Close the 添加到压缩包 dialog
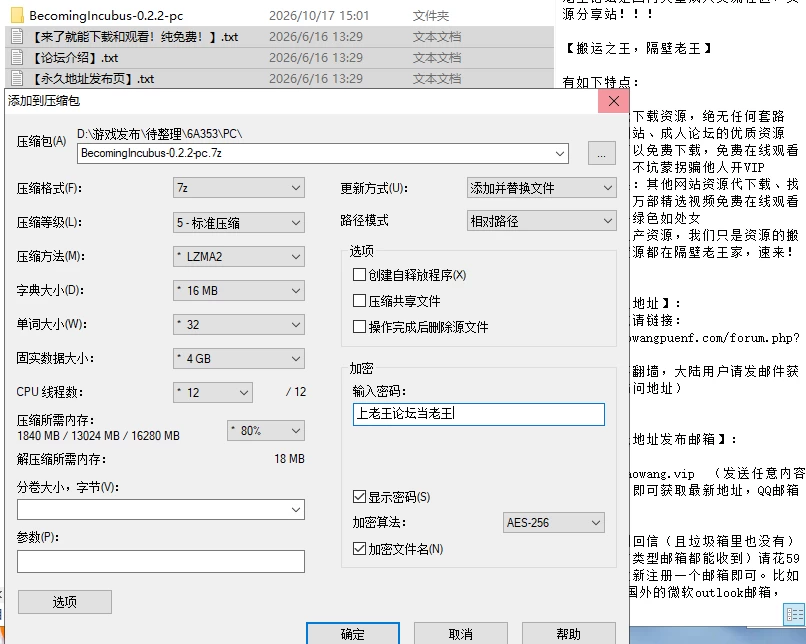The height and width of the screenshot is (644, 806). point(613,101)
